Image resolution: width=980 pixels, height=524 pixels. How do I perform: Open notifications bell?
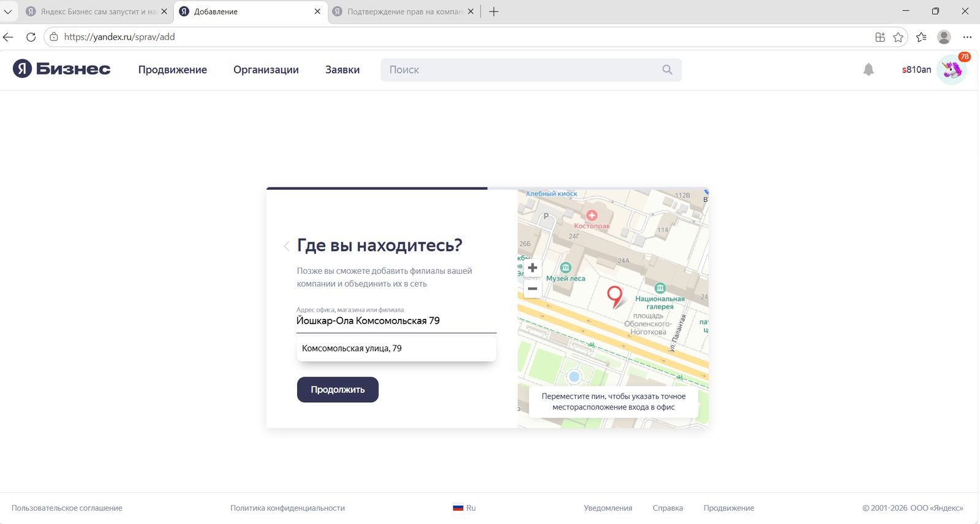click(x=869, y=70)
